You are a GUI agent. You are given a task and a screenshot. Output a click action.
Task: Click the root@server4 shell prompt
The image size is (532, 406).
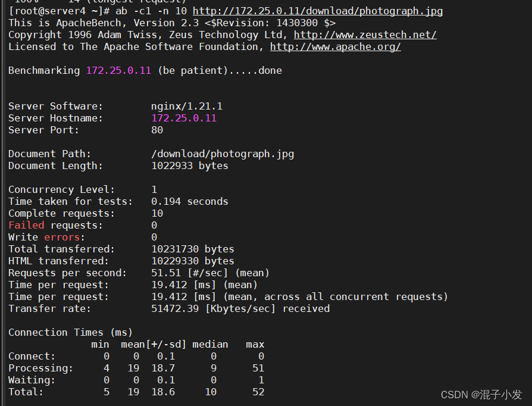point(59,11)
